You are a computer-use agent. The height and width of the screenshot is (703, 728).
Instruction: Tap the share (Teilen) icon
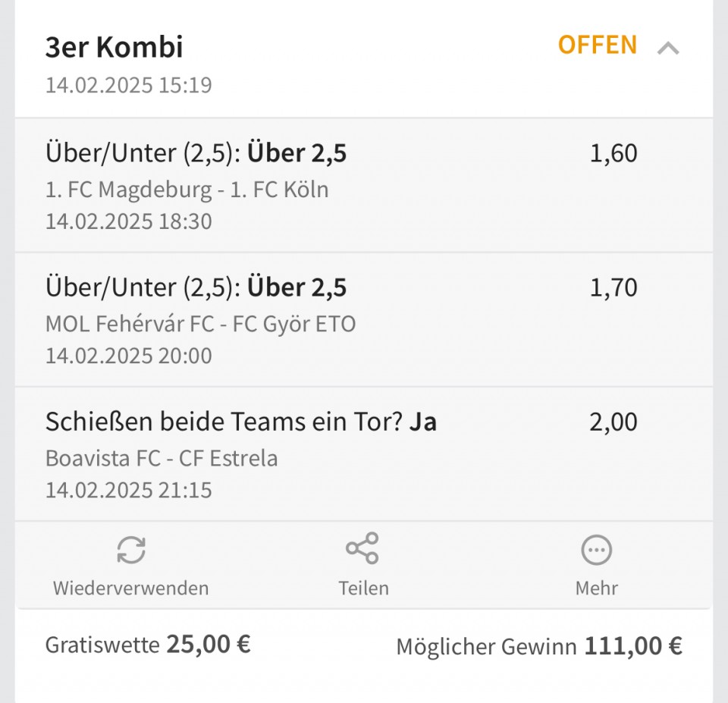pos(362,548)
